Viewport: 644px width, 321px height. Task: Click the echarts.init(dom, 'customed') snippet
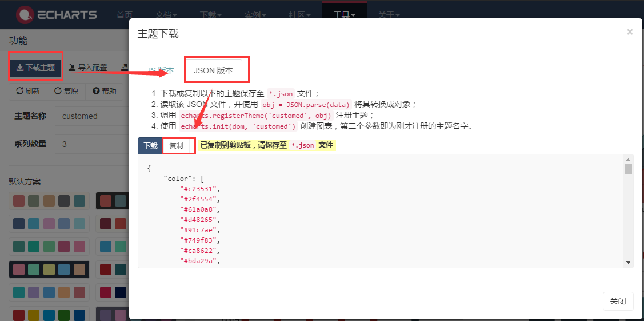click(238, 126)
